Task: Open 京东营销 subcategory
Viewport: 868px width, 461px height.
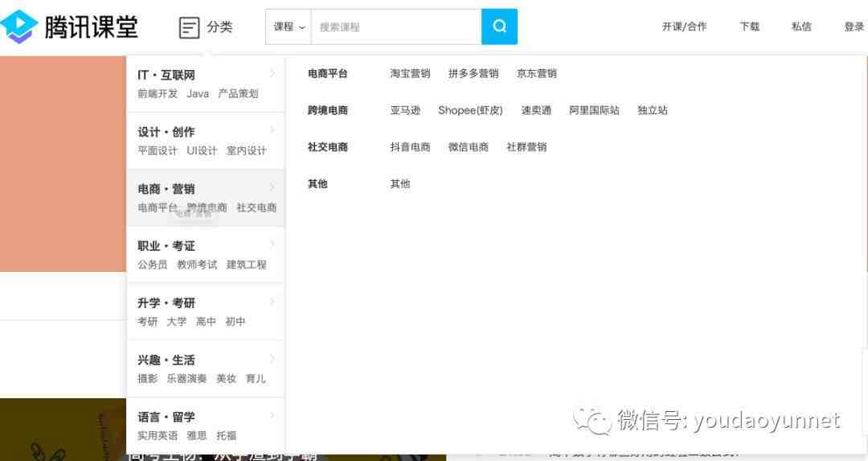Action: point(537,74)
